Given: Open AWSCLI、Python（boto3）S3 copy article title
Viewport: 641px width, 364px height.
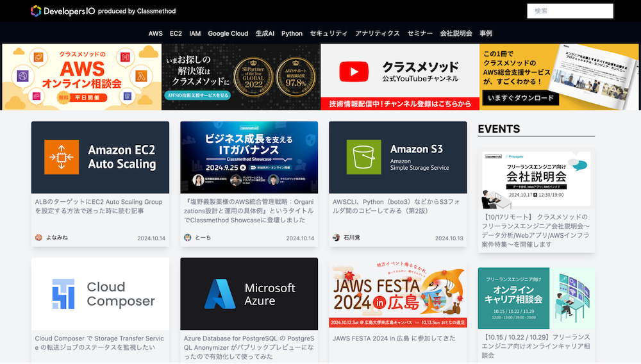Looking at the screenshot, I should [396, 206].
